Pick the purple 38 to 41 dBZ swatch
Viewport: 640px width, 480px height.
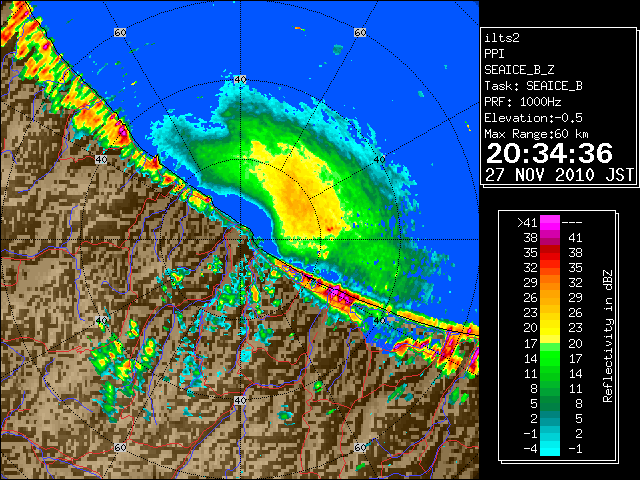pyautogui.click(x=550, y=238)
